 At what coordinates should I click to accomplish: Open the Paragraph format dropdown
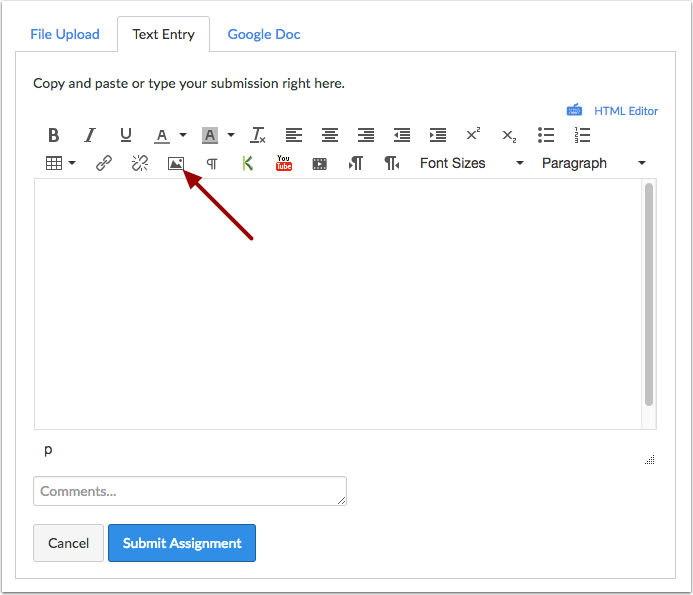click(x=593, y=163)
